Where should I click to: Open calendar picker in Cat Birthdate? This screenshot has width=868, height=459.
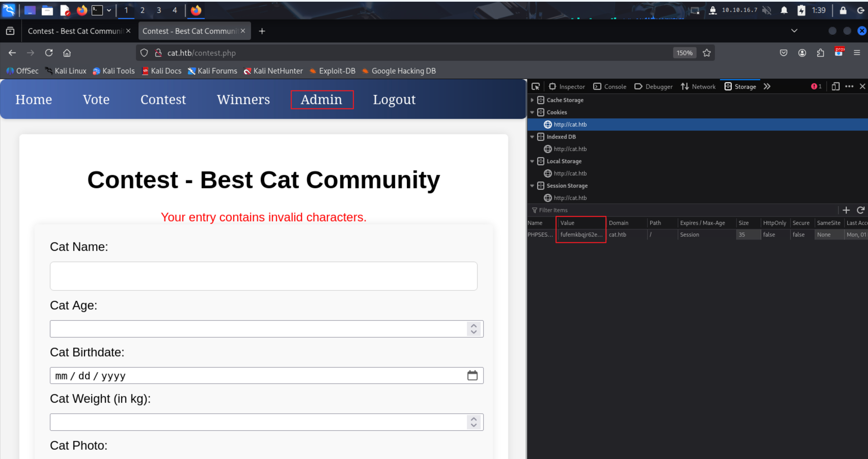pos(472,375)
